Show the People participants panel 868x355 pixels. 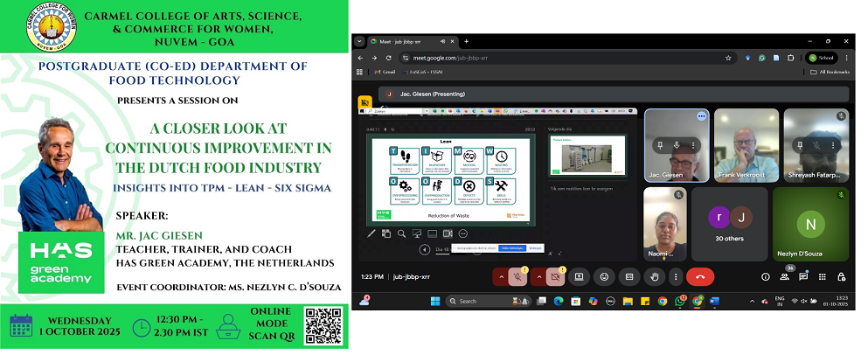click(x=784, y=276)
